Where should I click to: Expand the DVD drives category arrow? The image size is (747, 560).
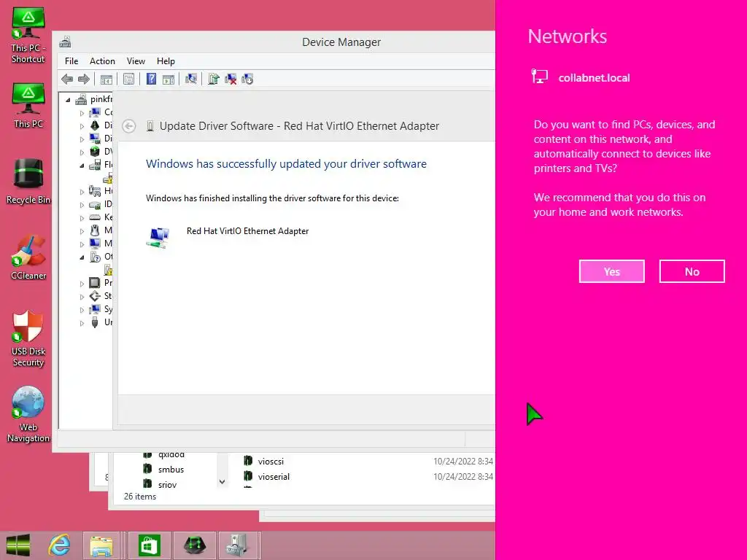pos(82,152)
